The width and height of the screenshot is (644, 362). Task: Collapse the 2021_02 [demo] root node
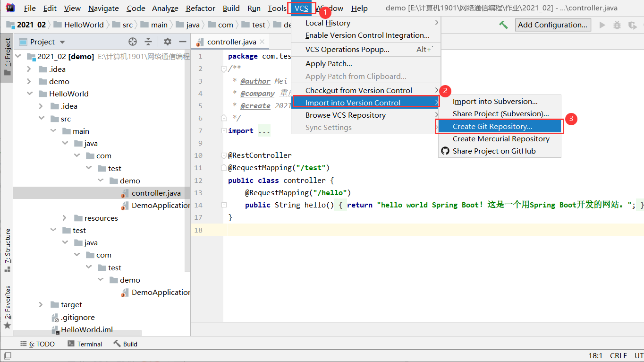(x=19, y=57)
